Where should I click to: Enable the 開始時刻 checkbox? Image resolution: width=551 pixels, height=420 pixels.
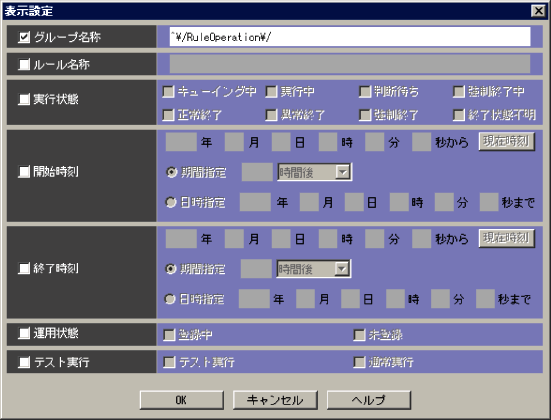tap(24, 172)
